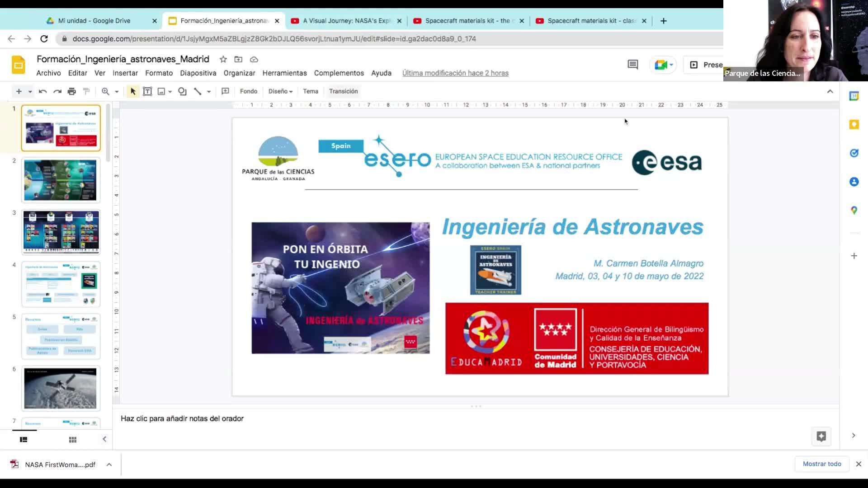Add a new slide with plus
The width and height of the screenshot is (868, 488).
(x=19, y=91)
